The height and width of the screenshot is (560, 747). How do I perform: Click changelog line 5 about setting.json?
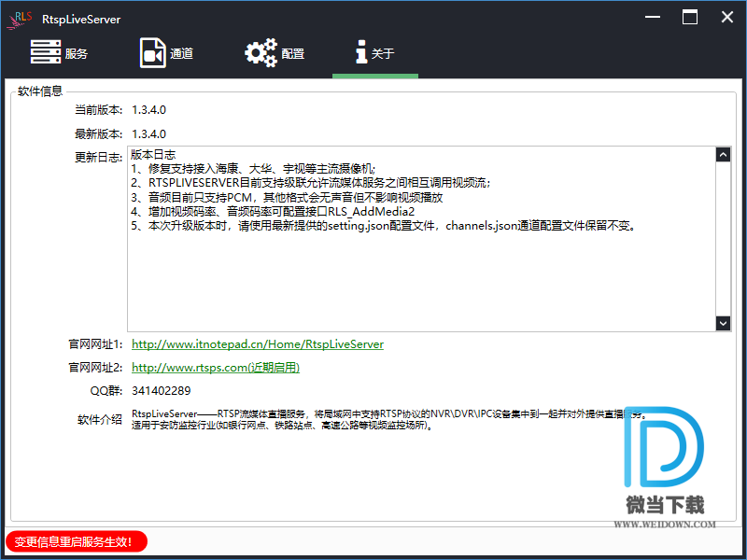384,226
